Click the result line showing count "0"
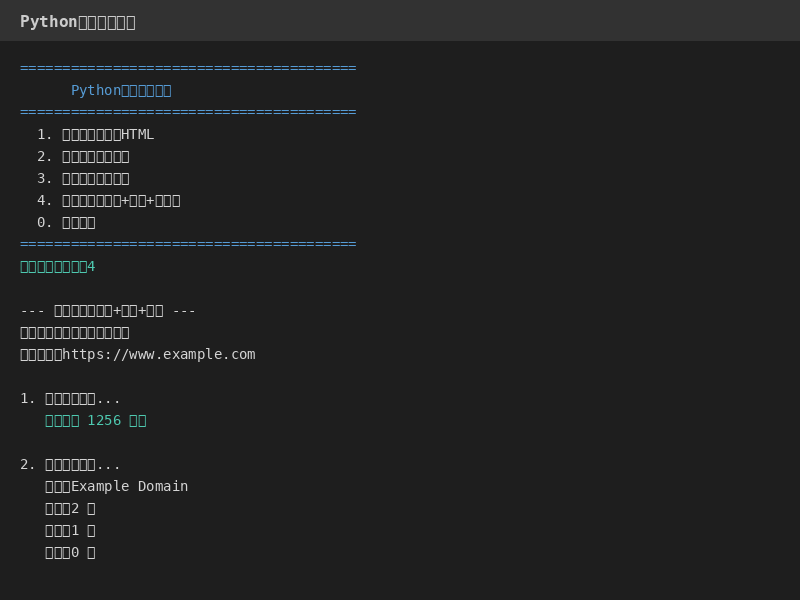 coord(70,553)
